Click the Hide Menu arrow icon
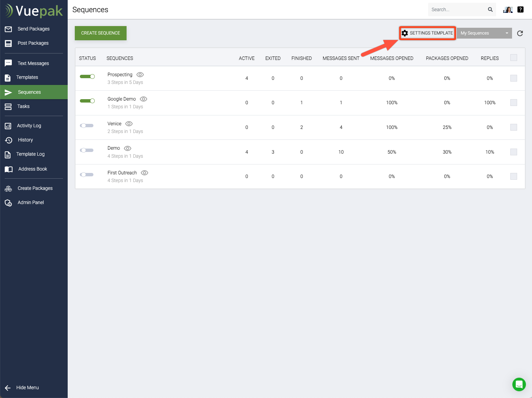Viewport: 532px width, 398px height. pyautogui.click(x=8, y=388)
